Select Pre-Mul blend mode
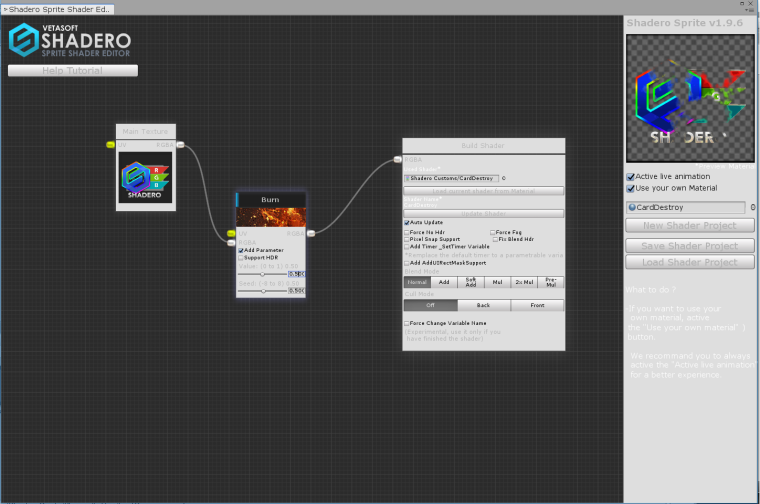The width and height of the screenshot is (760, 504). (551, 282)
